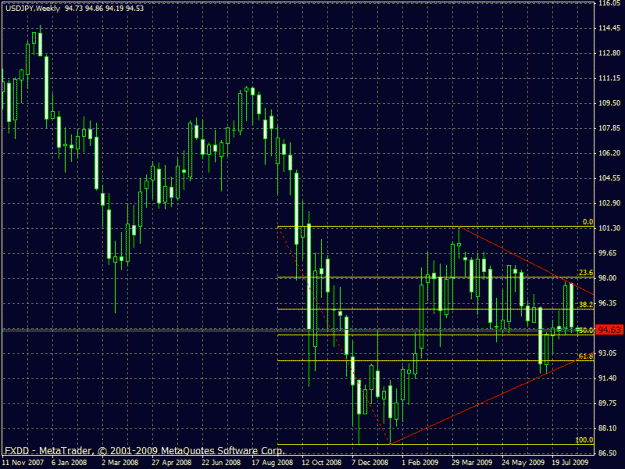
Task: Click the 2 Mar 2008 date label
Action: pyautogui.click(x=120, y=463)
